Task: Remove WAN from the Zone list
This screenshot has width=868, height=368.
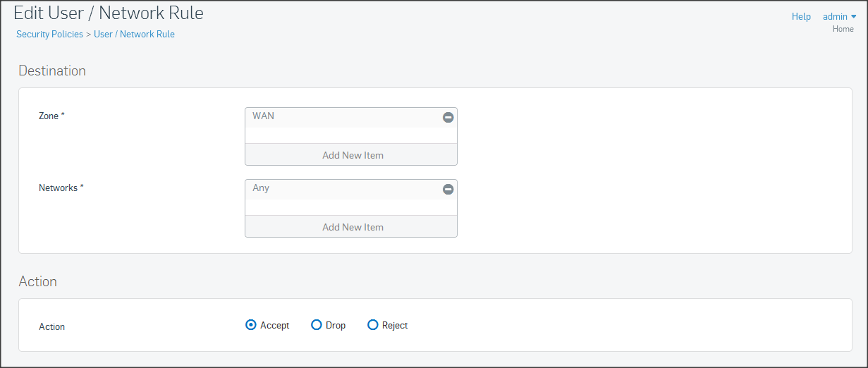Action: (x=448, y=118)
